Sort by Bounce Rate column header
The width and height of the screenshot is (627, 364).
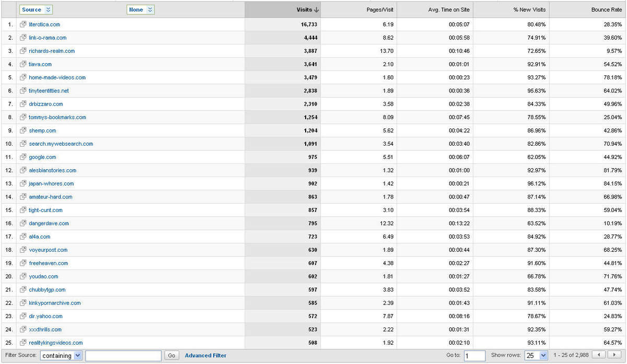pyautogui.click(x=606, y=10)
